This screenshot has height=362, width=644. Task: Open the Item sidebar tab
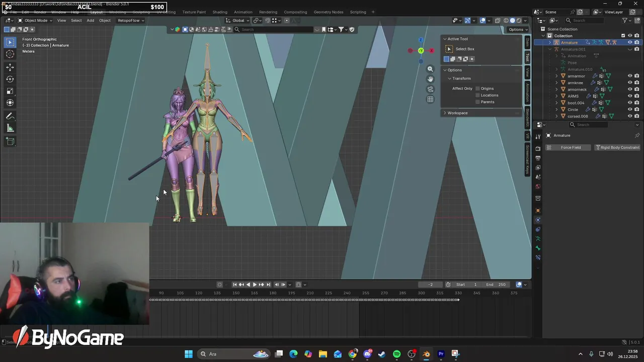pyautogui.click(x=527, y=42)
